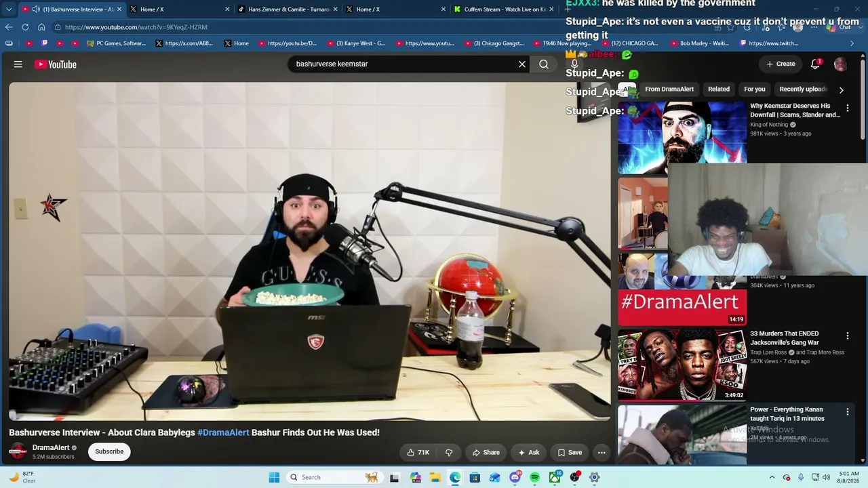Open the Chicago Gangst bookmark

493,43
